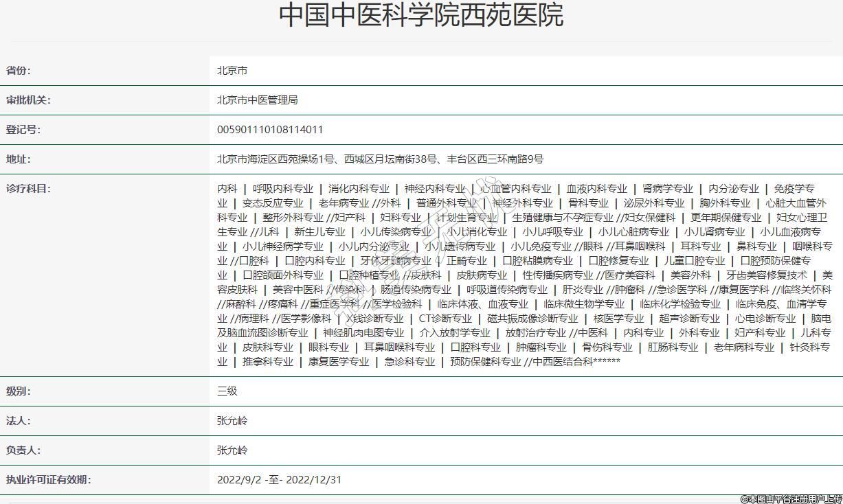843x504 pixels.
Task: Click the 省份 row label
Action: coord(19,71)
